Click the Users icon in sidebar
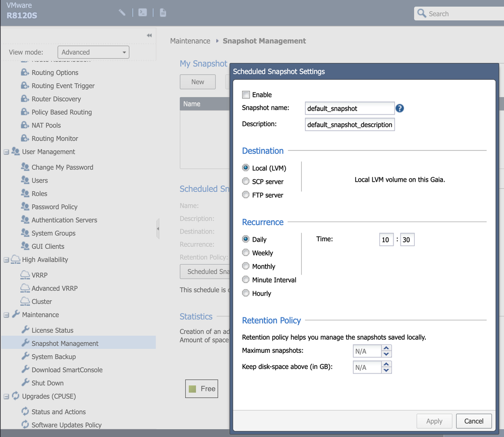The image size is (504, 437). coord(25,180)
